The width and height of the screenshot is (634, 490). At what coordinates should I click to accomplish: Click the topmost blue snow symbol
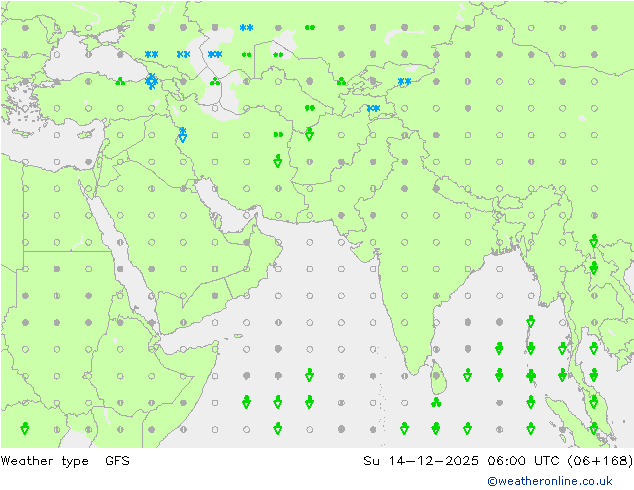[x=246, y=28]
